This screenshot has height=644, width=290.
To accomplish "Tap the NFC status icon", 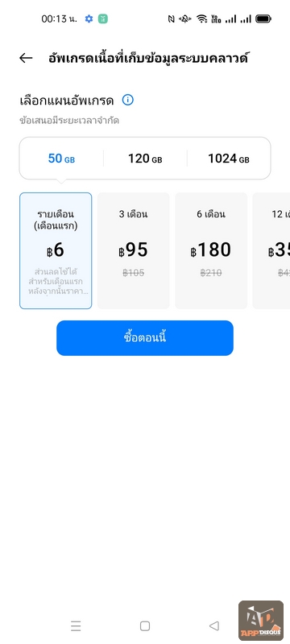I will click(172, 19).
